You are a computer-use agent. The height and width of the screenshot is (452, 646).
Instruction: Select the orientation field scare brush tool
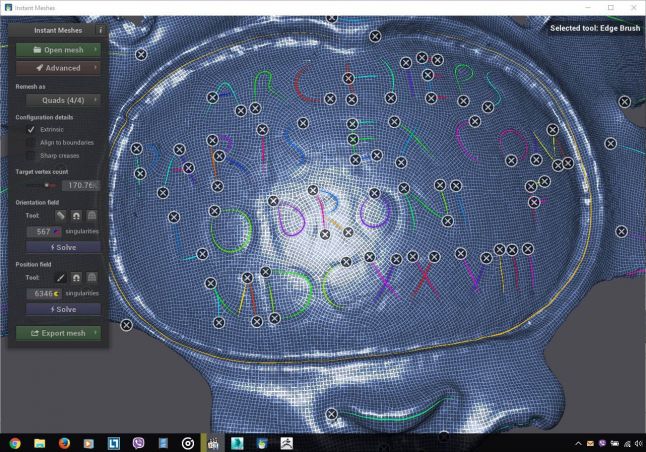[92, 215]
